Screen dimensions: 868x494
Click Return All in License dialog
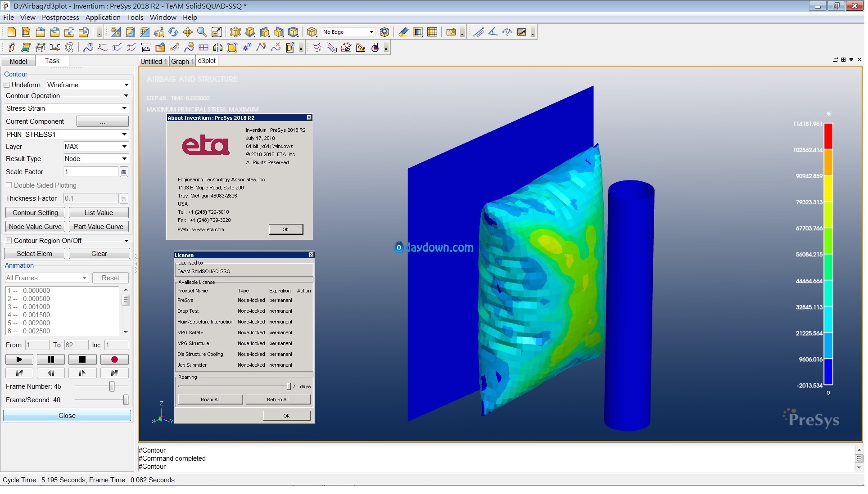pos(278,400)
